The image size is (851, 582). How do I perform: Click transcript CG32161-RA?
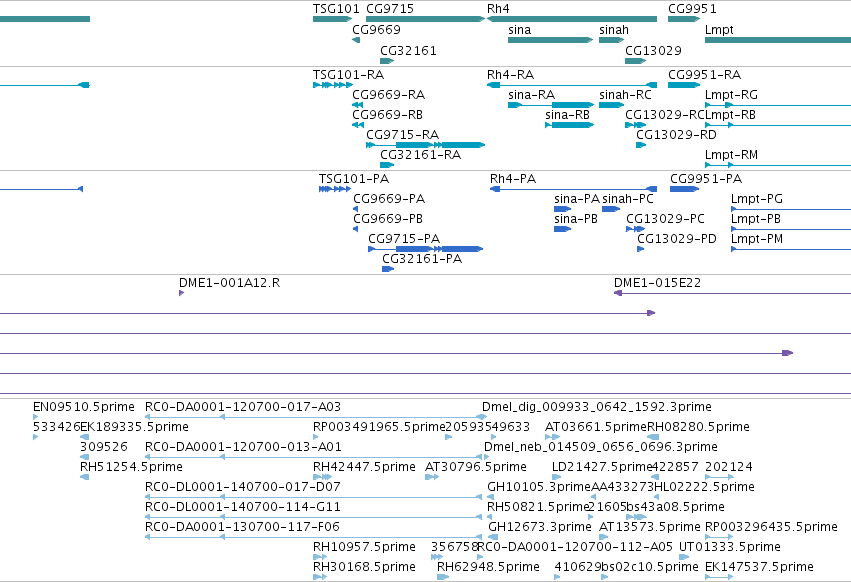tap(387, 165)
